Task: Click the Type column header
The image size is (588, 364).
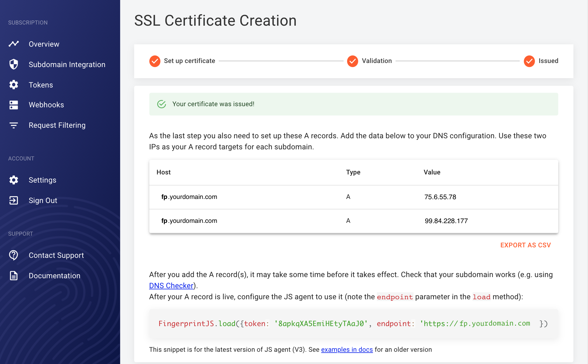Action: (353, 172)
